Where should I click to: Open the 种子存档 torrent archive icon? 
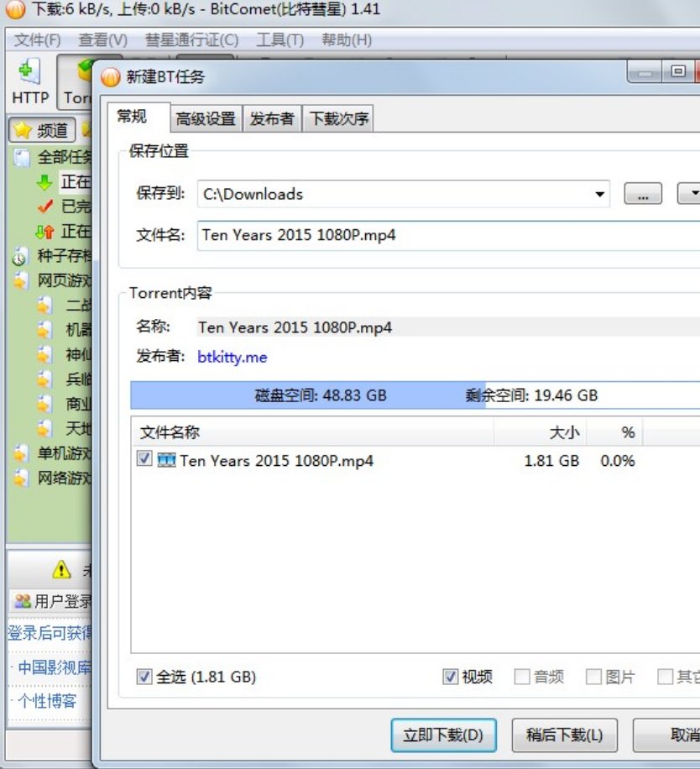(x=19, y=256)
